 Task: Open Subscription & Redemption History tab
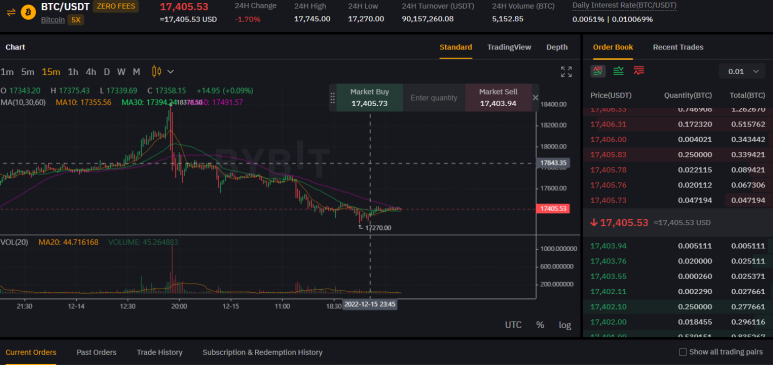point(262,352)
